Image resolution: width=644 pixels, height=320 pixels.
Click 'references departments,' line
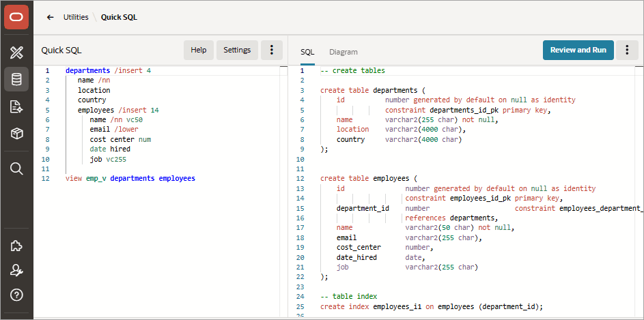coord(452,218)
